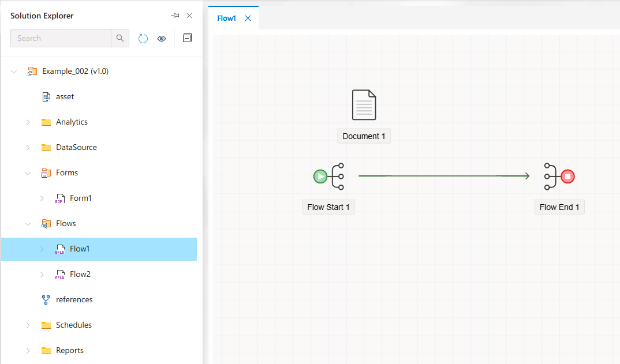
Task: Expand the Flow1 node
Action: [x=42, y=249]
